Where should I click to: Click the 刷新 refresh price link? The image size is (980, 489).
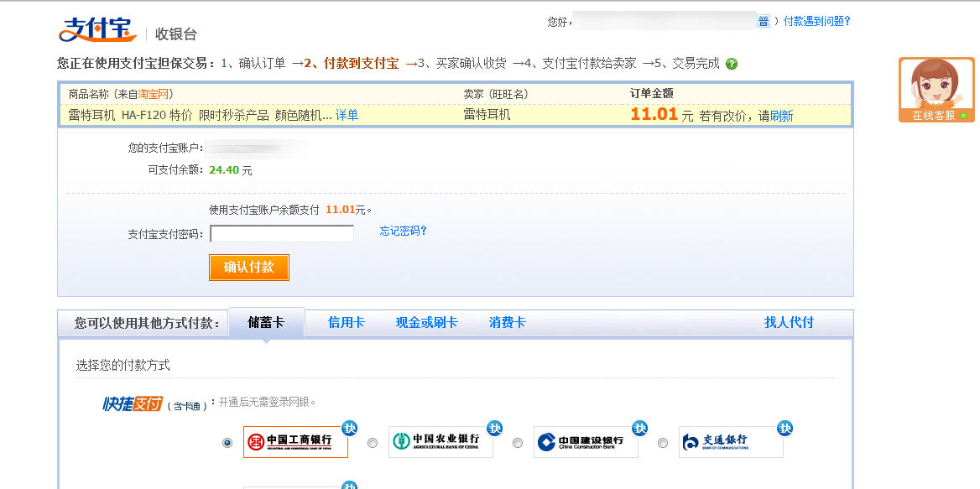coord(781,117)
